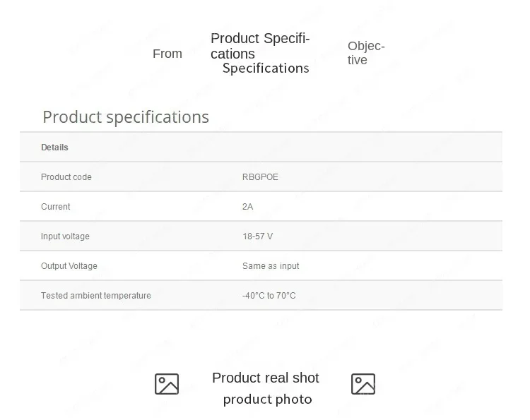530x420 pixels.
Task: Select the Current row label
Action: coord(56,207)
